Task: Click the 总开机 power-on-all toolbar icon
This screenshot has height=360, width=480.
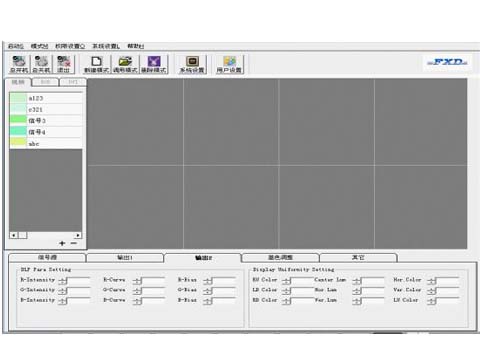Action: pyautogui.click(x=19, y=64)
